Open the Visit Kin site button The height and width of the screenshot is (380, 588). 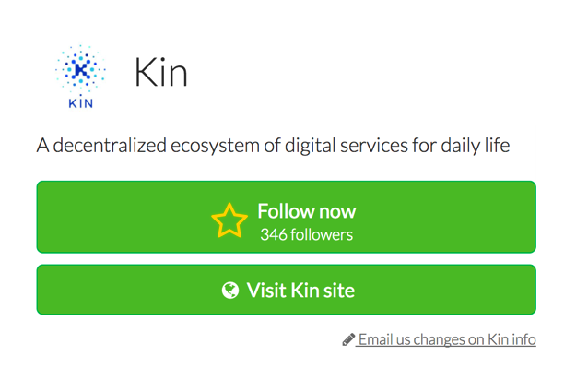pyautogui.click(x=286, y=290)
